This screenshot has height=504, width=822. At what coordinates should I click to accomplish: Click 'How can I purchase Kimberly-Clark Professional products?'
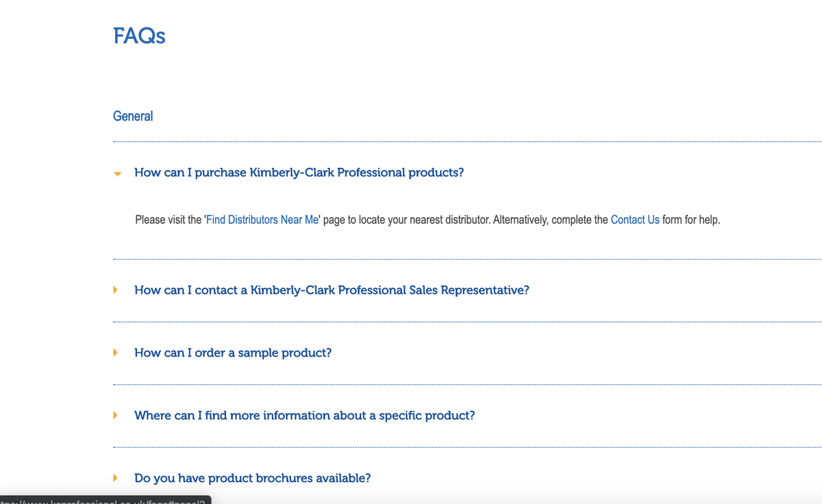299,173
